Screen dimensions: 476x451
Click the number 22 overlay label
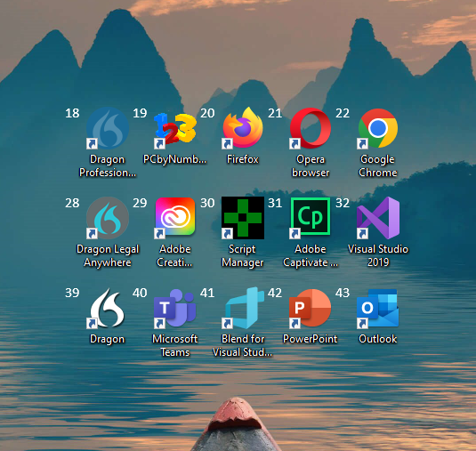point(343,113)
